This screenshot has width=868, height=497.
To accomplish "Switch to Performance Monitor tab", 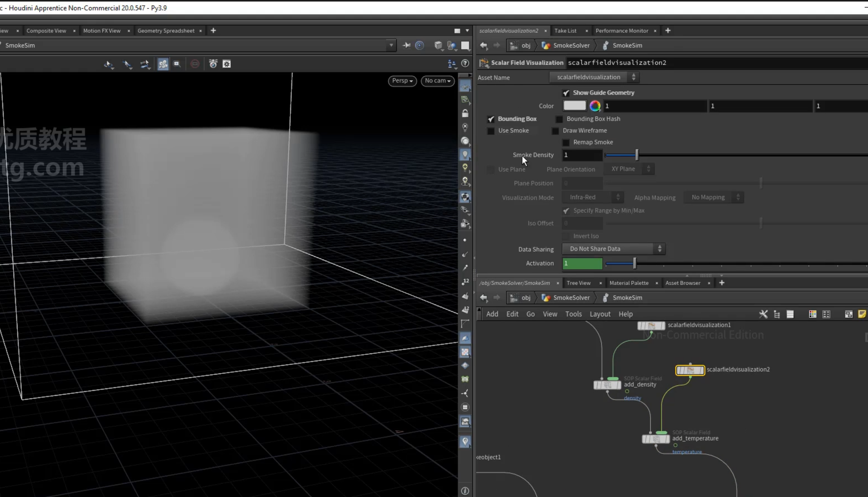I will tap(622, 31).
